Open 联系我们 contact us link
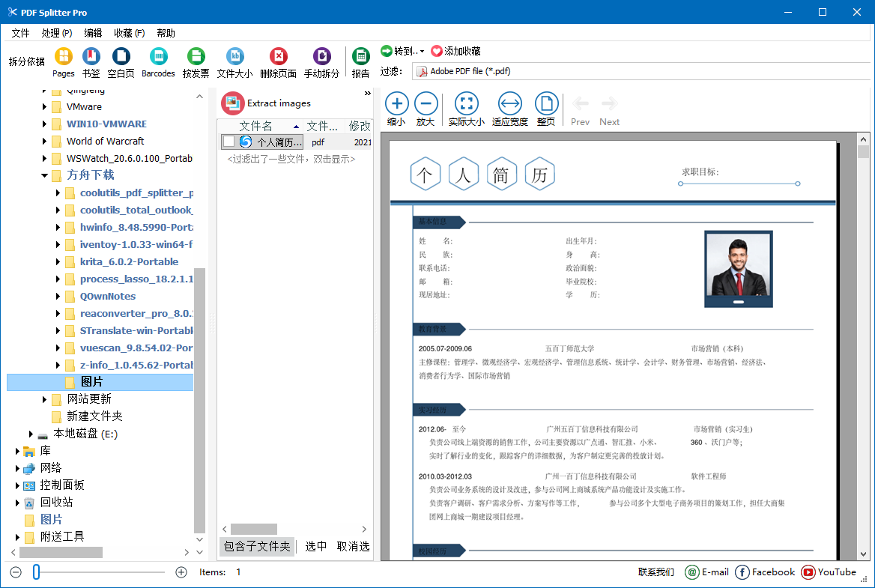875x588 pixels. pos(656,572)
